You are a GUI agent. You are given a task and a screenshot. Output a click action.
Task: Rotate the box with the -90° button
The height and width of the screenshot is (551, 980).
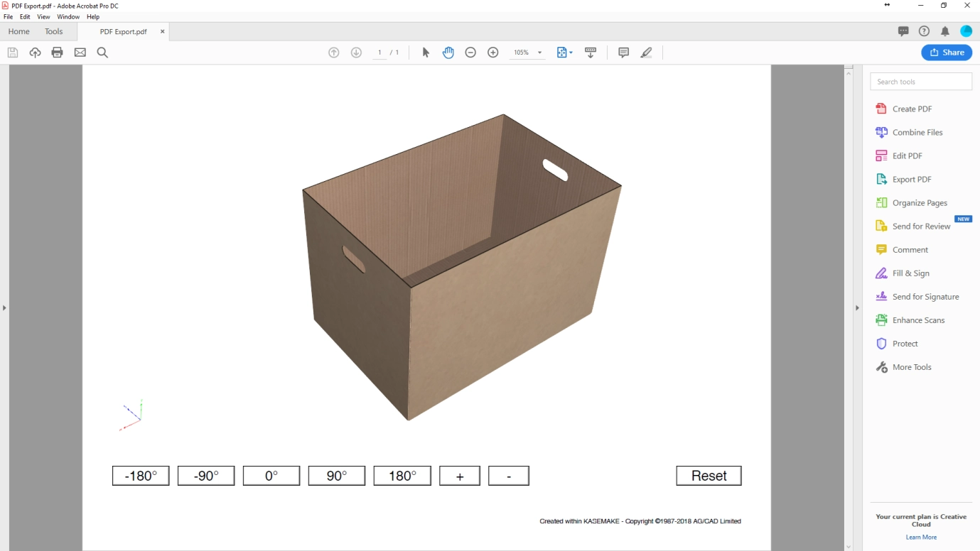pyautogui.click(x=206, y=476)
